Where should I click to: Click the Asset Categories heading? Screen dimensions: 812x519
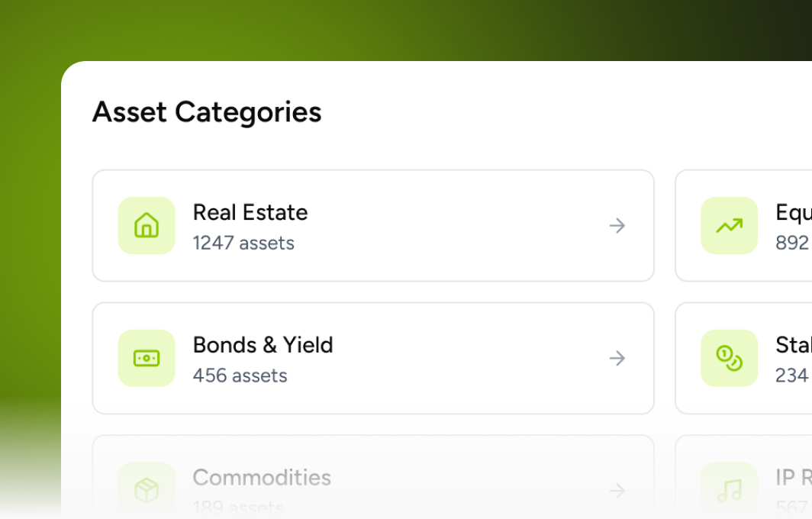(x=207, y=112)
